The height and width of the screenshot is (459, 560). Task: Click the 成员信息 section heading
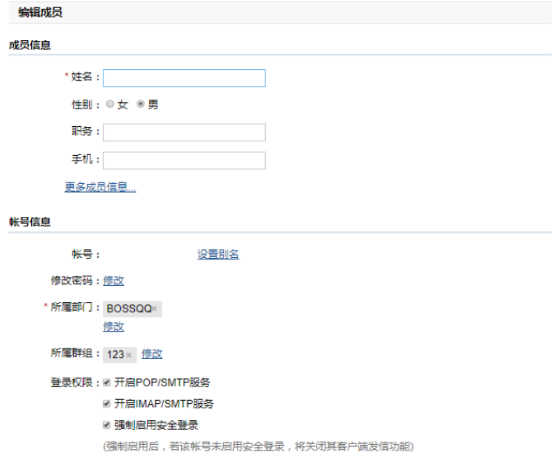pyautogui.click(x=30, y=45)
